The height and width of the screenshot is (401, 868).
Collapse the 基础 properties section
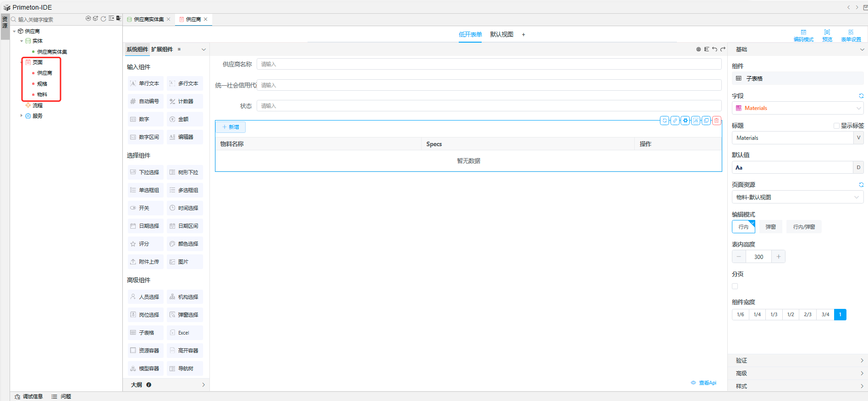point(862,49)
